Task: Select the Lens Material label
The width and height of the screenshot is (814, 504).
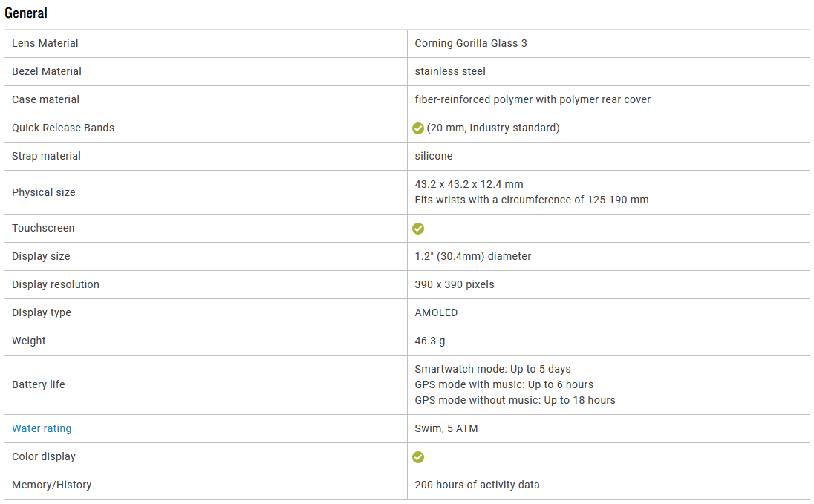Action: [45, 43]
